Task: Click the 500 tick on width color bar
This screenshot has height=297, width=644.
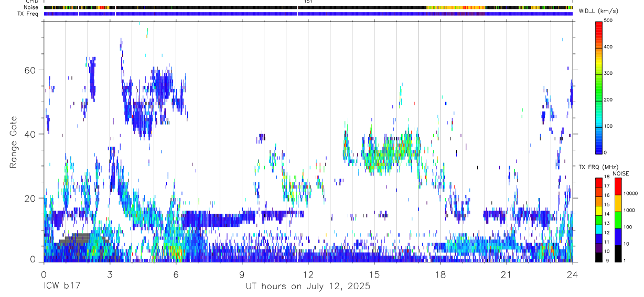Action: [608, 20]
